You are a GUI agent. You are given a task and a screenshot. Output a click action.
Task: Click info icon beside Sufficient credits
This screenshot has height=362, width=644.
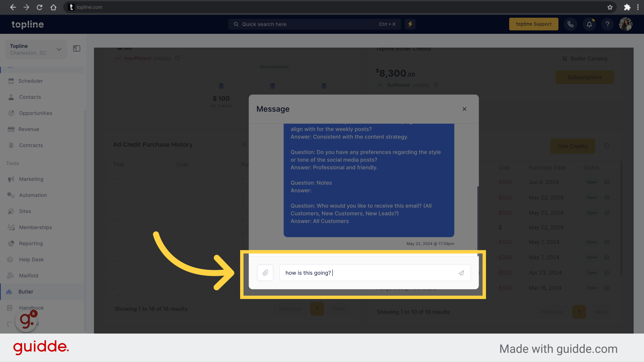[436, 85]
